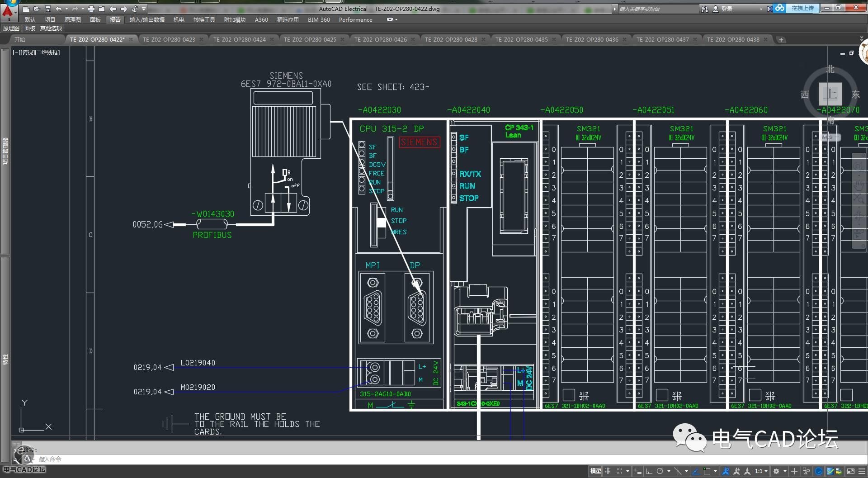This screenshot has height=478, width=868.
Task: Toggle clean screen icon in status bar
Action: tap(850, 471)
